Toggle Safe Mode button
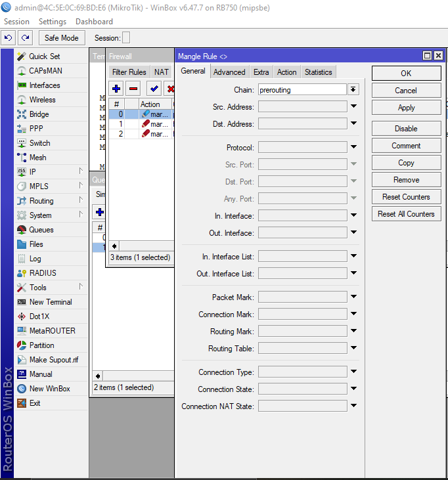 click(x=62, y=38)
